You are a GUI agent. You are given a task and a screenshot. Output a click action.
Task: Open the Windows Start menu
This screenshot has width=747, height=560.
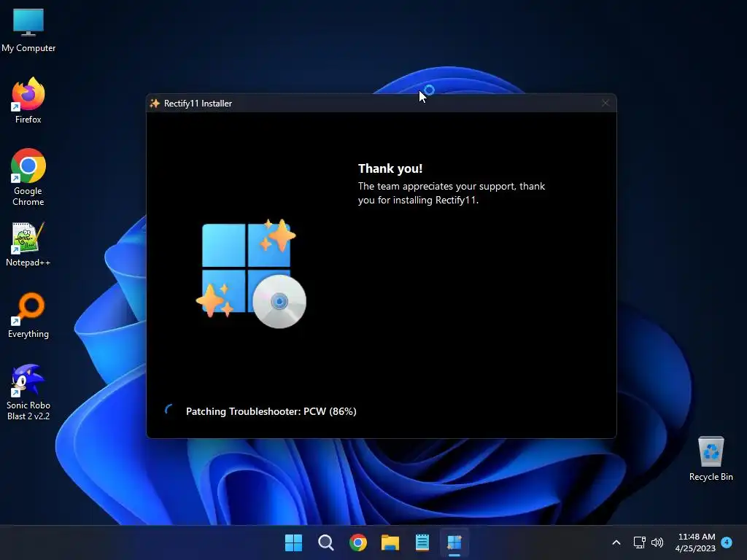click(x=293, y=542)
